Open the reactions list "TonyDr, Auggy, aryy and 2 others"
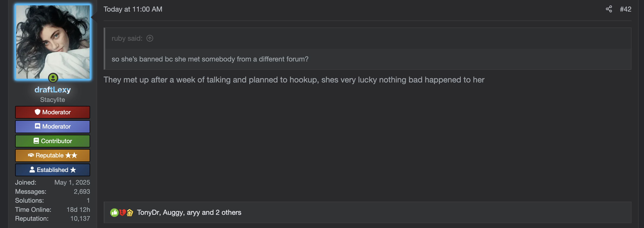 (x=189, y=213)
